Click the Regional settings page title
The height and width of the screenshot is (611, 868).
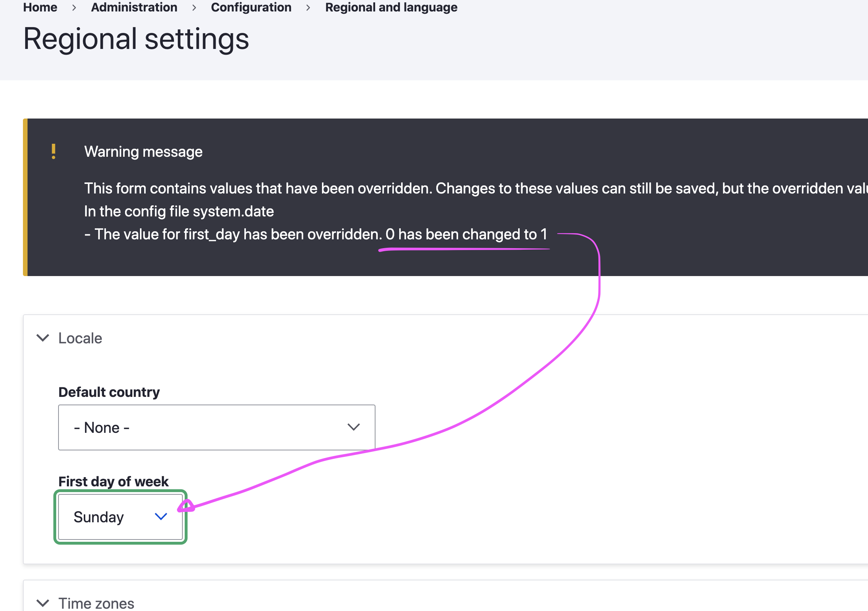[x=136, y=39]
